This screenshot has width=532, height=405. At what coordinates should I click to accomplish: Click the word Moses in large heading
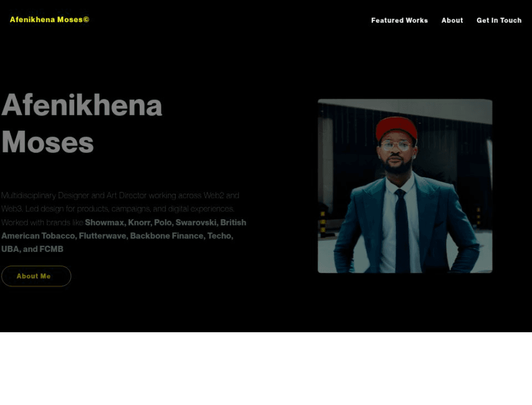click(48, 142)
